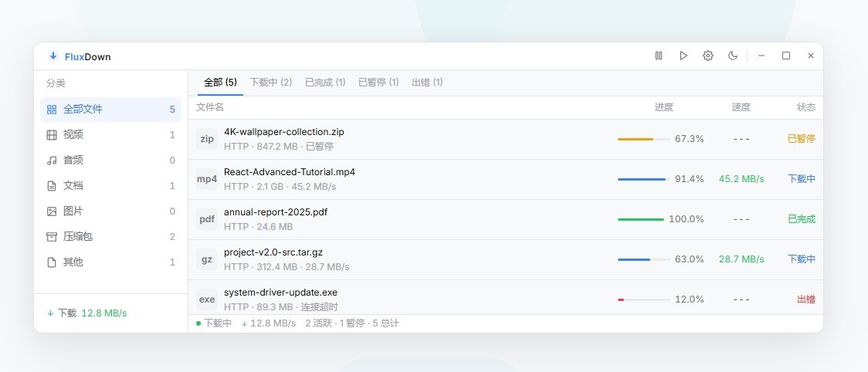Click the 状态 column header
This screenshot has width=868, height=372.
[x=806, y=107]
